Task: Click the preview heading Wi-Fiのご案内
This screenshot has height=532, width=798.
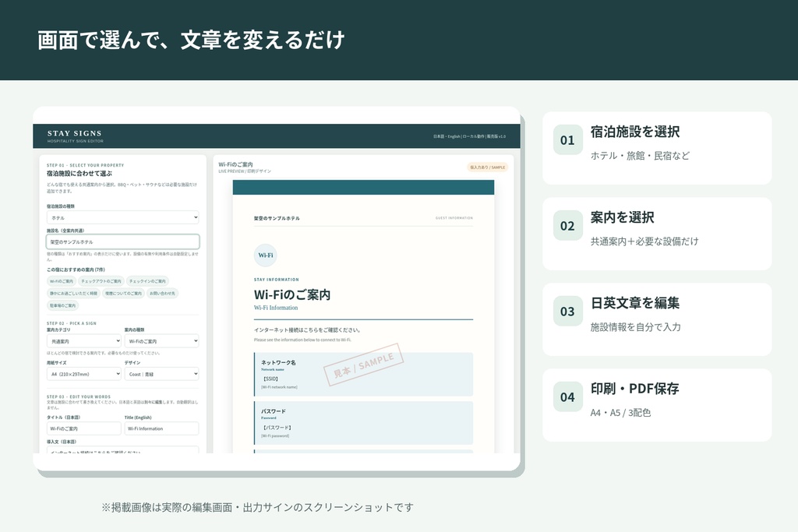Action: pyautogui.click(x=292, y=294)
